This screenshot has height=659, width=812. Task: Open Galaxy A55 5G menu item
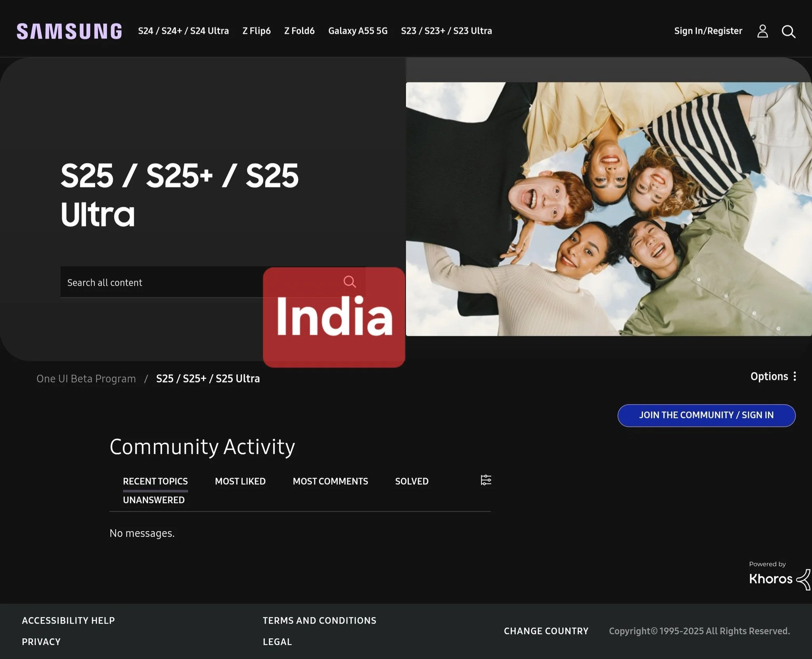pos(358,31)
